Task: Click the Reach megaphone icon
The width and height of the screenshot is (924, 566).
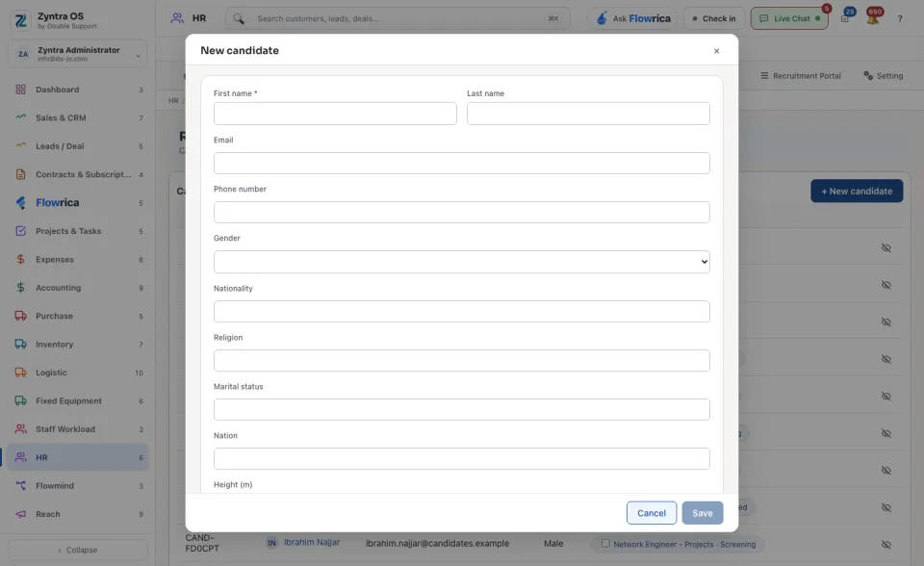Action: pos(20,514)
